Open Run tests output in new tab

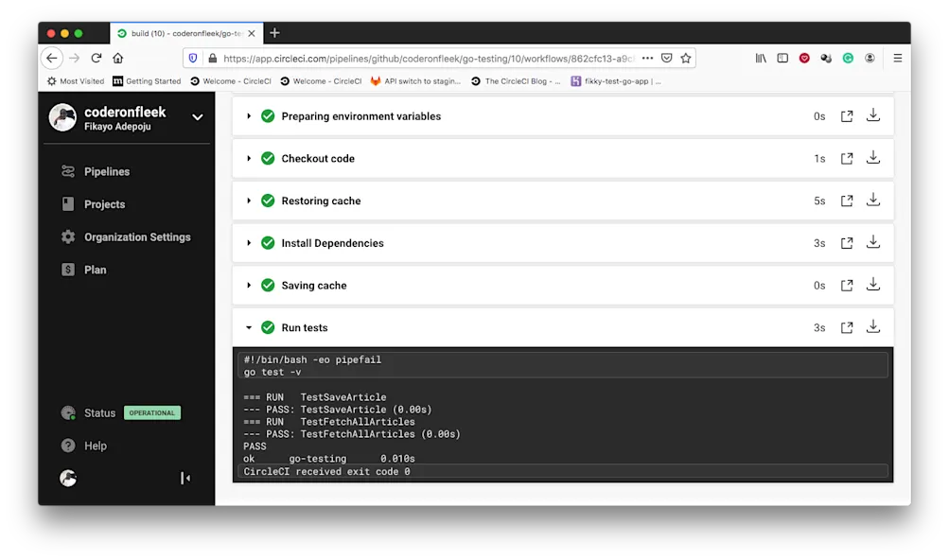coord(847,327)
